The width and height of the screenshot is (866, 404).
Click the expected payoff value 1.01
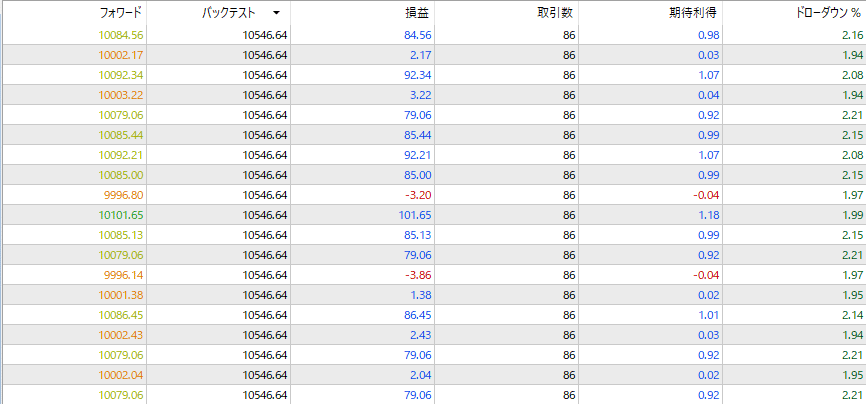[709, 315]
